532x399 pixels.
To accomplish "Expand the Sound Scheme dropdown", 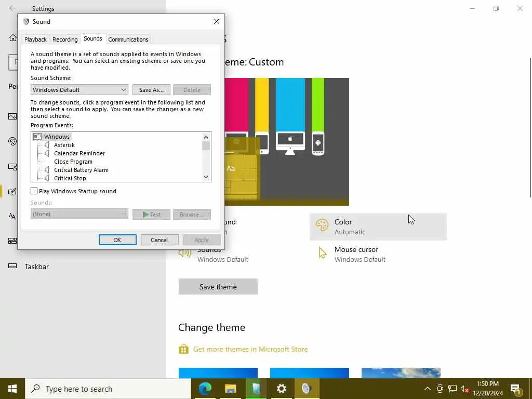I will point(79,90).
